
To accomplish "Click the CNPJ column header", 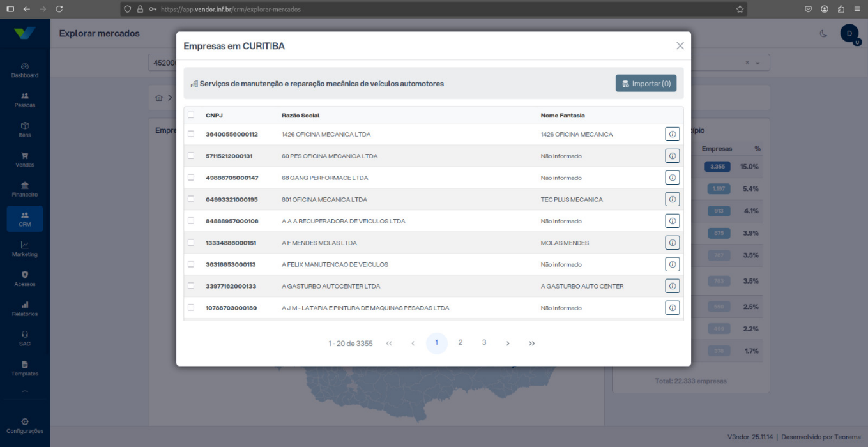I will pos(214,116).
